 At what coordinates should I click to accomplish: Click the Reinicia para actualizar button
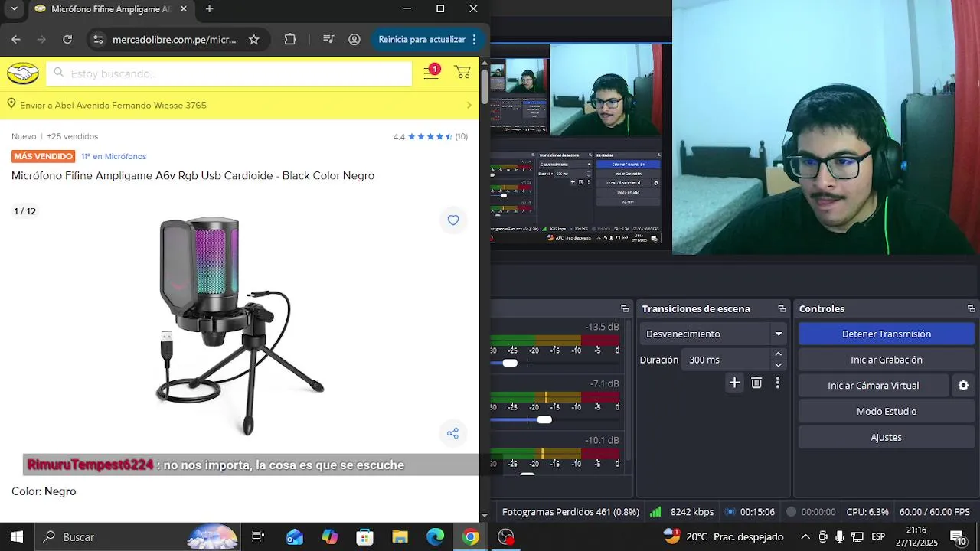coord(422,39)
